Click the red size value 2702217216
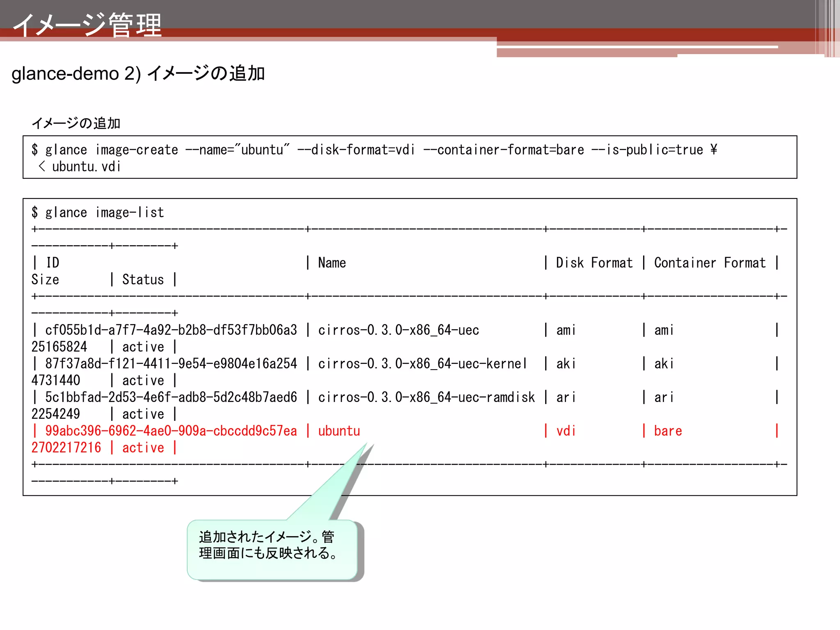840x630 pixels. (66, 447)
